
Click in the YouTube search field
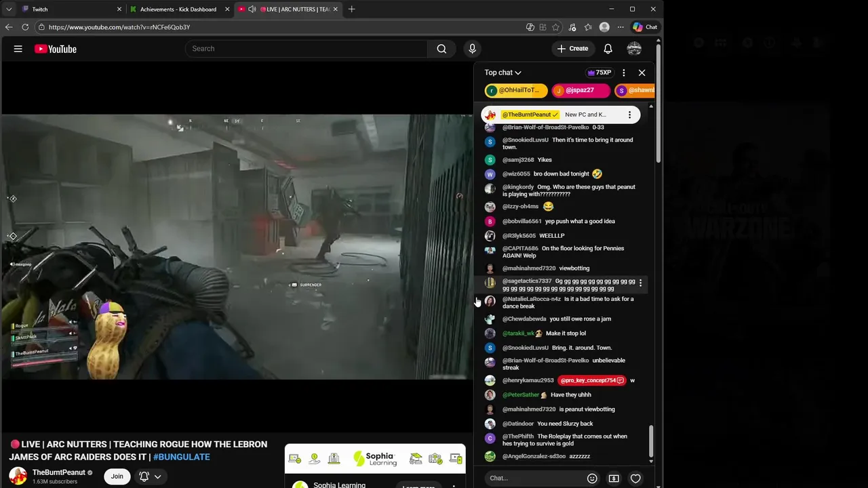tap(307, 49)
